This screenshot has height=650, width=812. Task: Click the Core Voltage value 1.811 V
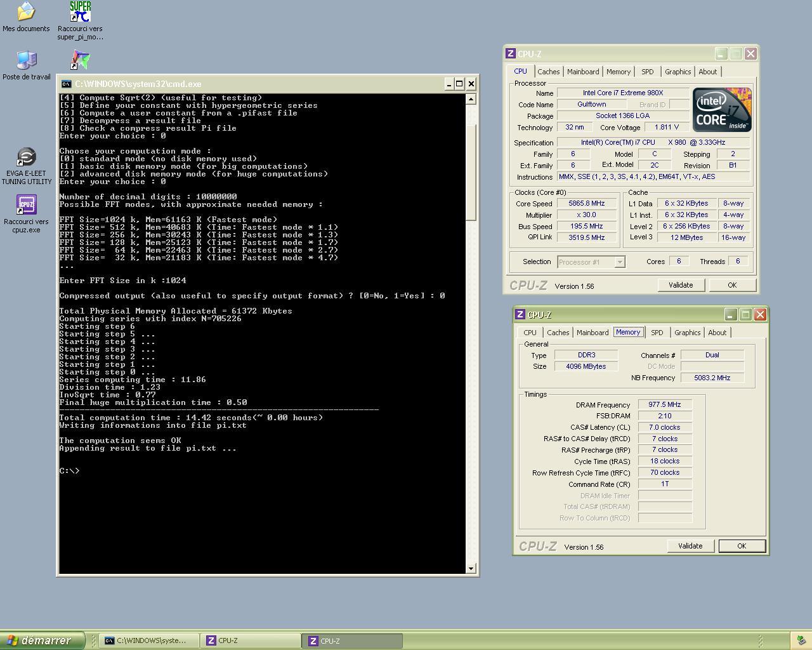coord(667,127)
